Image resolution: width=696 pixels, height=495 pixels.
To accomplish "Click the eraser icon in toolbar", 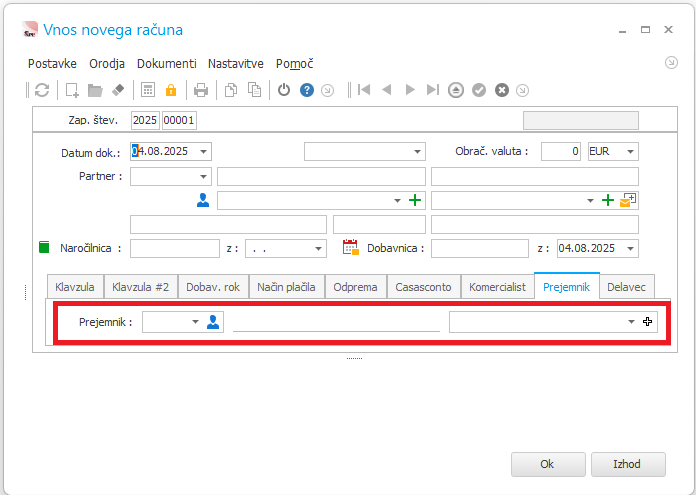I will click(x=118, y=90).
